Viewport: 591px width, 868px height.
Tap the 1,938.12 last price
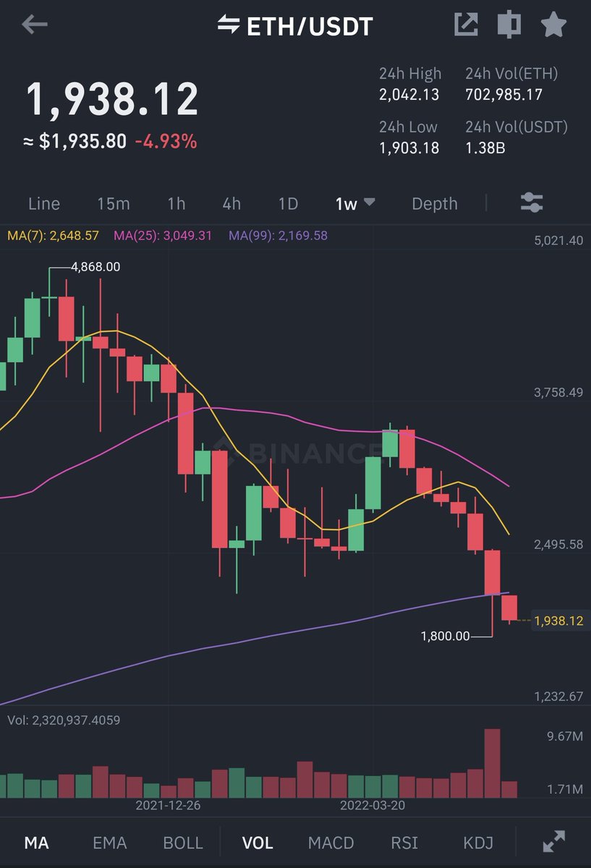[x=112, y=100]
